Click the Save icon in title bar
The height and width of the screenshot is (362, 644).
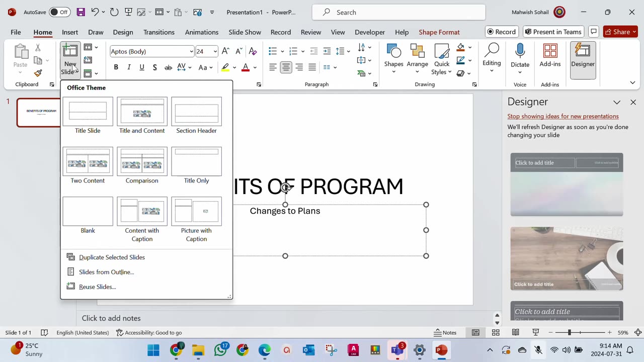tap(80, 12)
